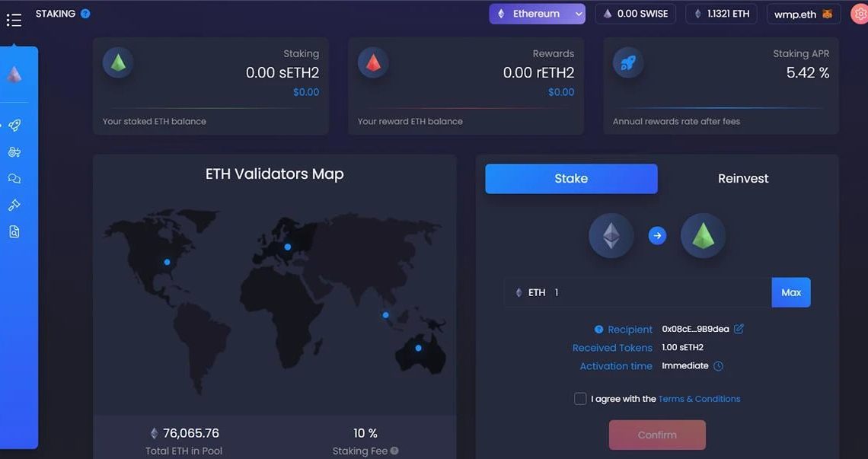Check the Terms and Conditions agreement checkbox

579,398
